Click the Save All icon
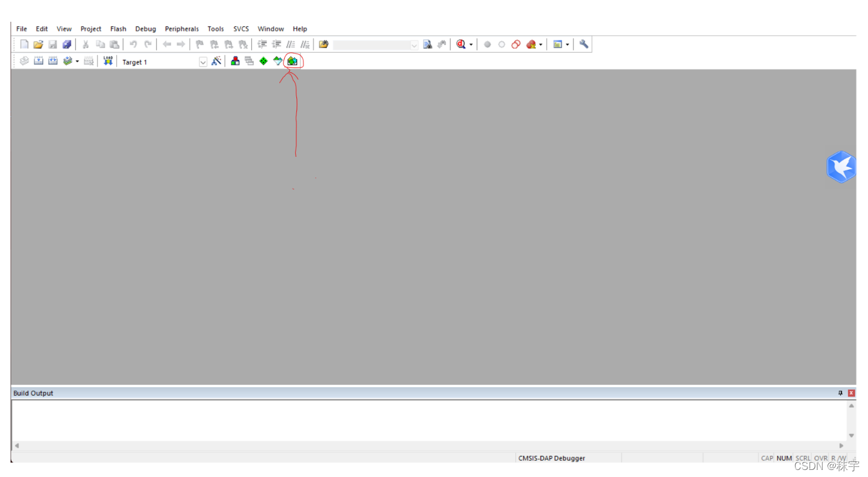The image size is (868, 477). 67,44
